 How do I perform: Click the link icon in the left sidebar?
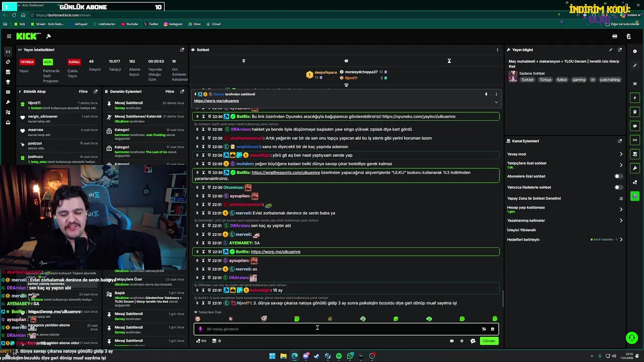click(x=8, y=62)
